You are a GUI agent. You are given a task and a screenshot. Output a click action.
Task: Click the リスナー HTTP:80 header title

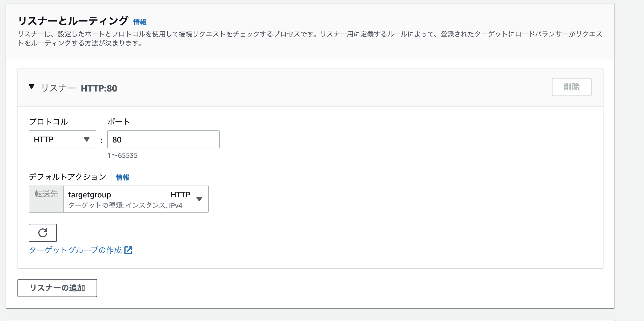point(79,88)
